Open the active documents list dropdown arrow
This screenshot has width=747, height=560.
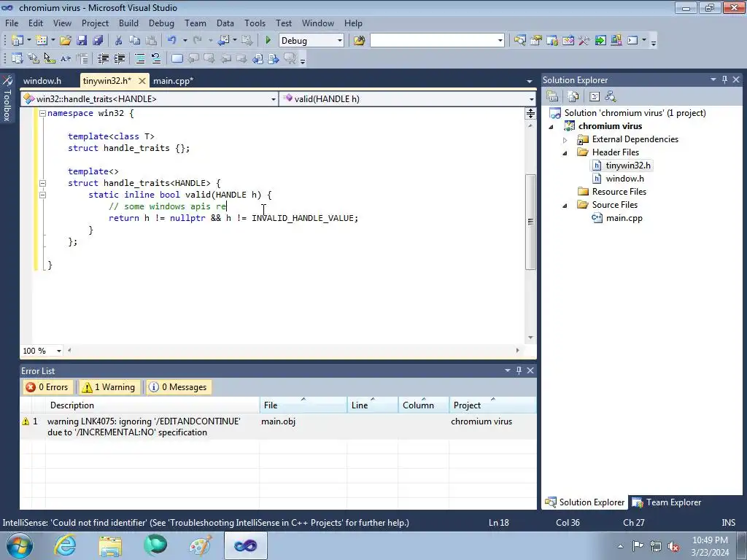click(530, 82)
